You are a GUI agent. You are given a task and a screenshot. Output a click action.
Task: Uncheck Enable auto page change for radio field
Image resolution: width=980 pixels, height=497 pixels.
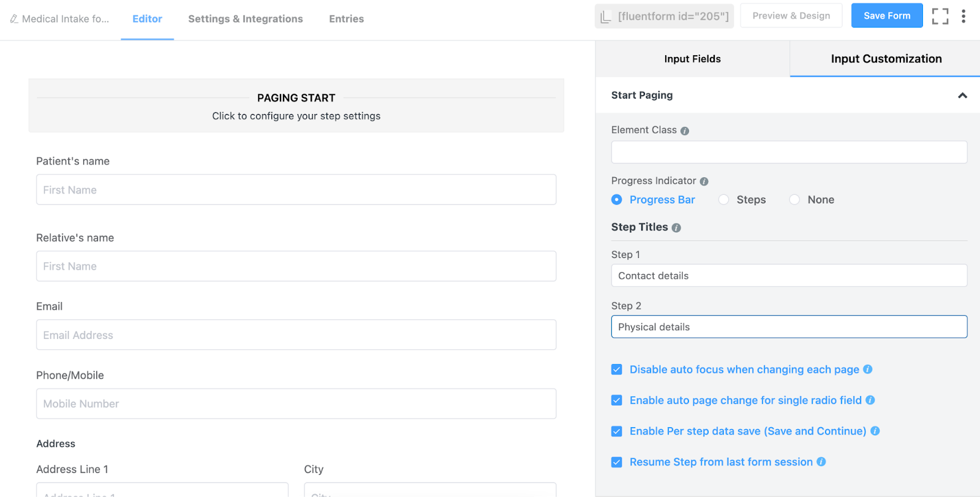pyautogui.click(x=617, y=400)
